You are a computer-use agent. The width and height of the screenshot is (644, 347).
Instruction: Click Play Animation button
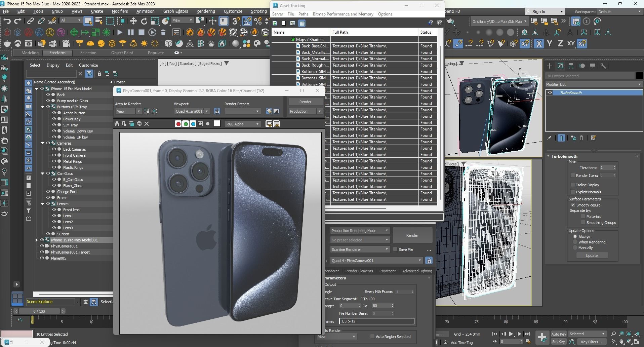pos(511,334)
